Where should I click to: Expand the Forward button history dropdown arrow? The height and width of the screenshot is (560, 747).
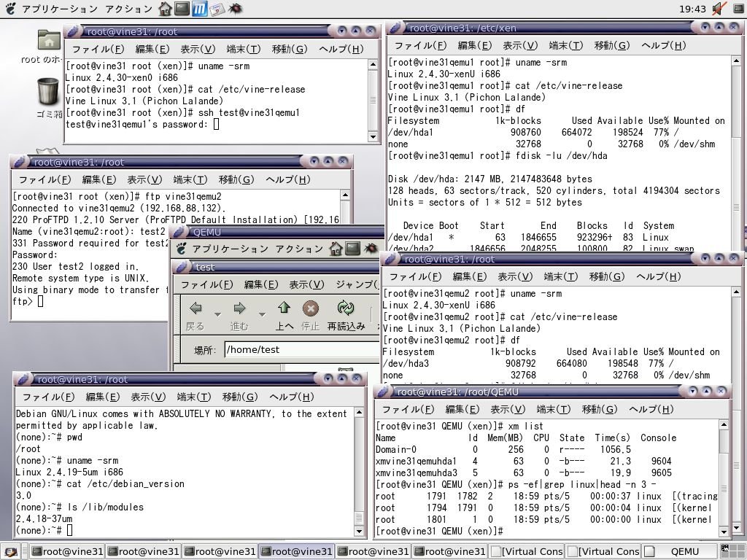pyautogui.click(x=261, y=314)
